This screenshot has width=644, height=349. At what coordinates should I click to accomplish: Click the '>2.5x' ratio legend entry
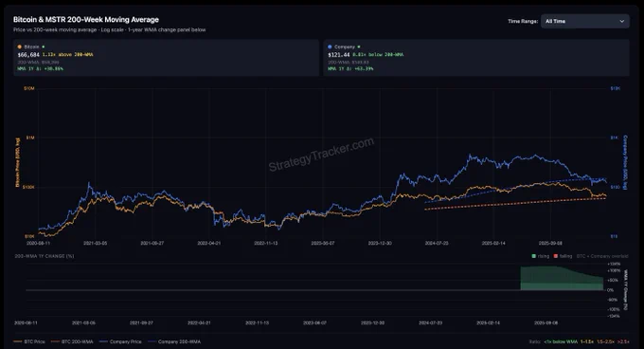click(x=623, y=341)
